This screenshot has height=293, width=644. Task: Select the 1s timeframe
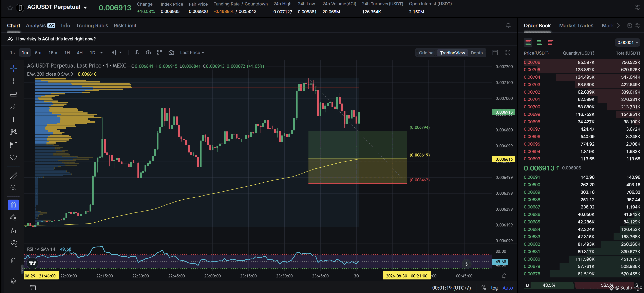[x=12, y=53]
